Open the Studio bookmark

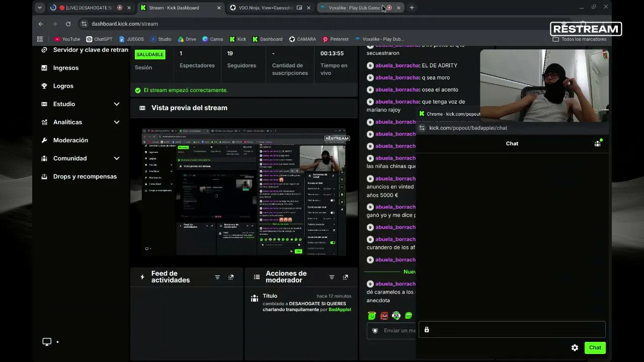coord(160,39)
